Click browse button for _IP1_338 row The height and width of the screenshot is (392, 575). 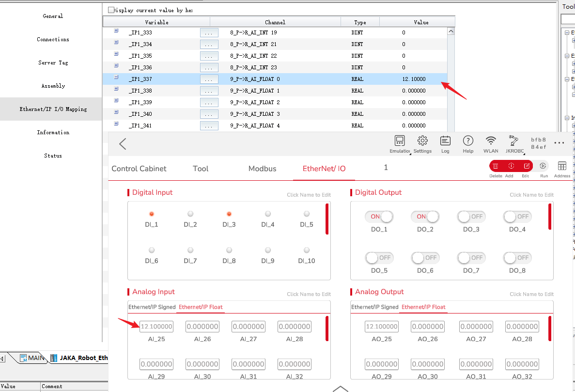click(208, 91)
